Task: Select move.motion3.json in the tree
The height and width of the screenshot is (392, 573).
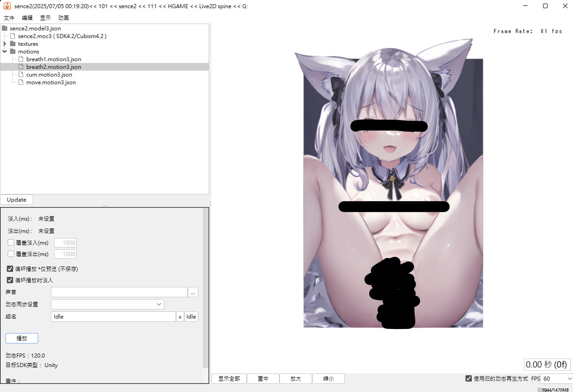Action: click(51, 82)
